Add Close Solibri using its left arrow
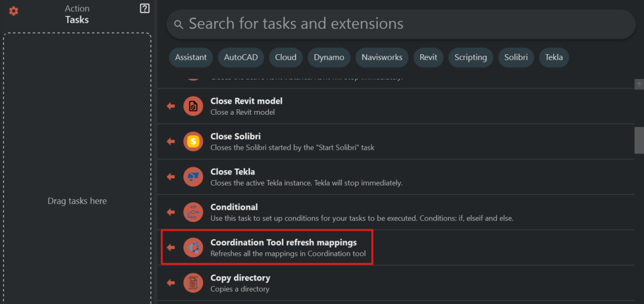The height and width of the screenshot is (304, 644). [171, 142]
